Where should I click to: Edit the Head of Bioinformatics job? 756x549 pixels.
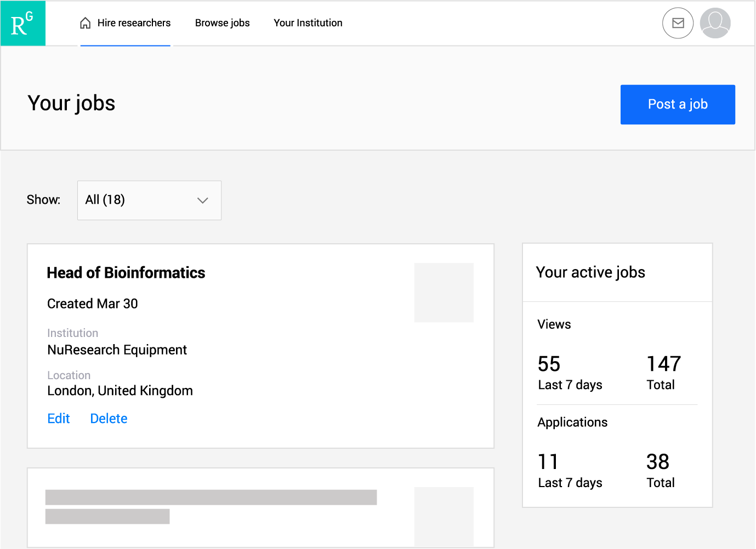pyautogui.click(x=58, y=418)
